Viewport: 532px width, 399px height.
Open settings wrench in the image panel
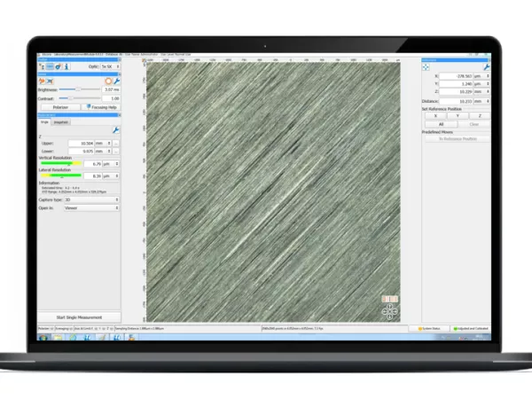click(x=116, y=80)
